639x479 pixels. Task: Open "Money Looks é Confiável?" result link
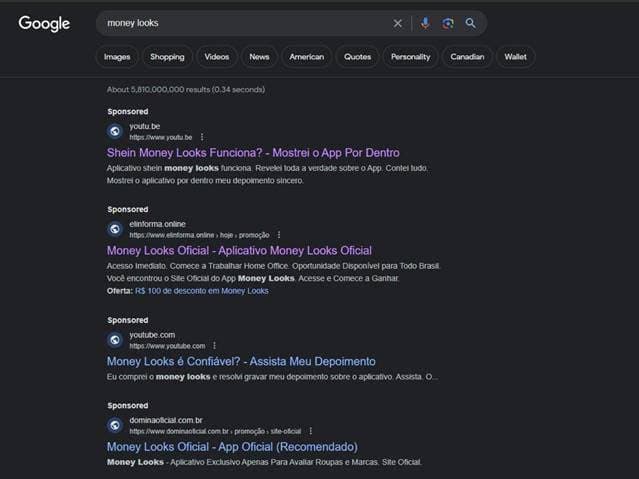tap(241, 361)
